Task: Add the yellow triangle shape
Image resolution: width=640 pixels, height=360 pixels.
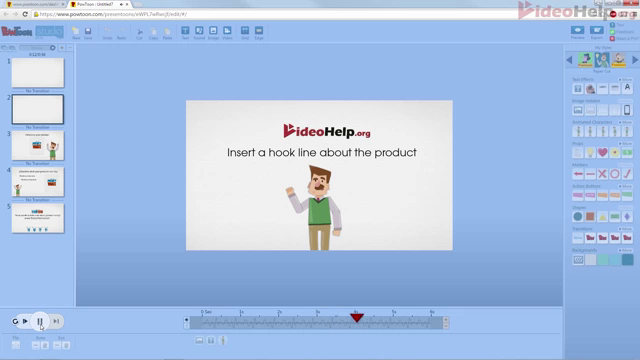Action: (602, 217)
